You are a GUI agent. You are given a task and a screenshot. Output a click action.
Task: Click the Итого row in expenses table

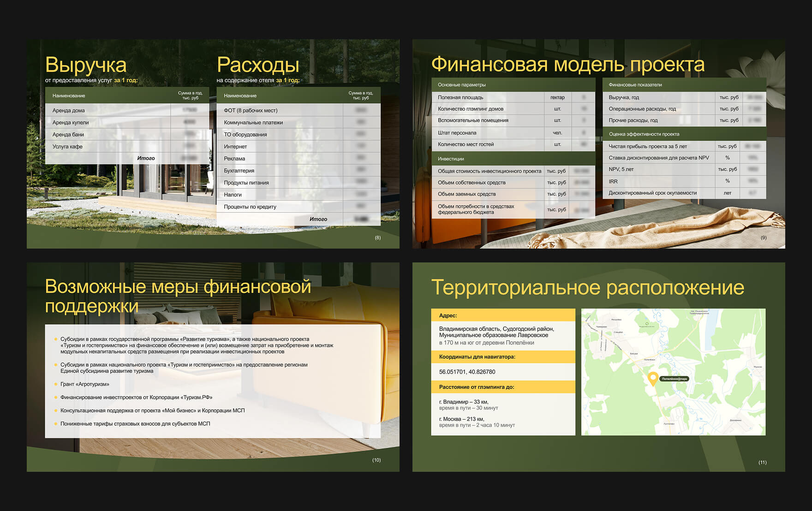coord(299,219)
